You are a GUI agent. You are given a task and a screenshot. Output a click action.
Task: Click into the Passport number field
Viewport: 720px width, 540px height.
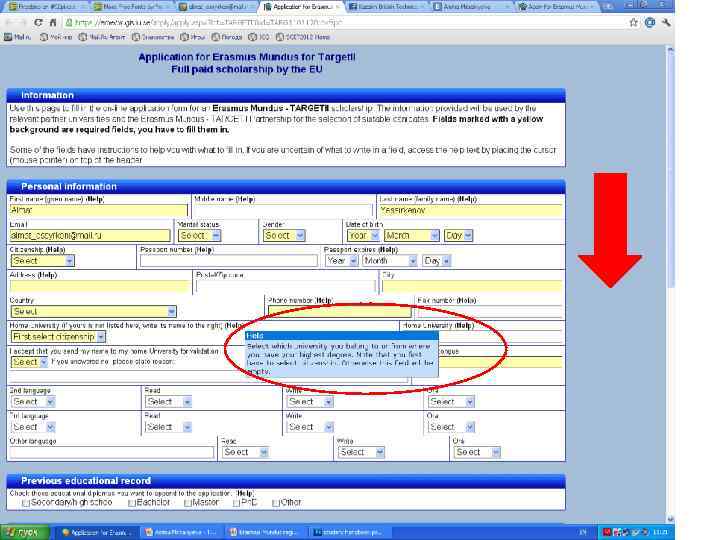point(229,261)
